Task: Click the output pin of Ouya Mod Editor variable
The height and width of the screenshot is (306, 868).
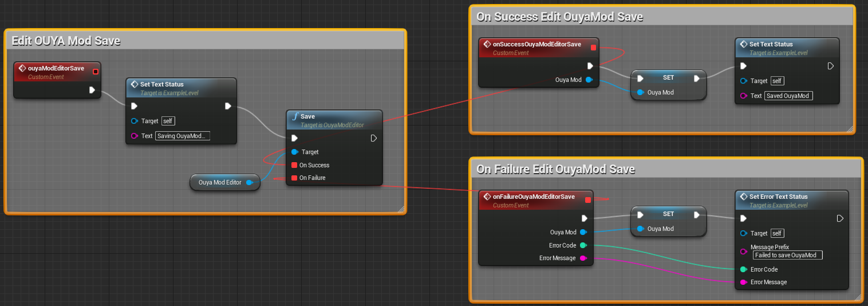Action: pos(250,182)
